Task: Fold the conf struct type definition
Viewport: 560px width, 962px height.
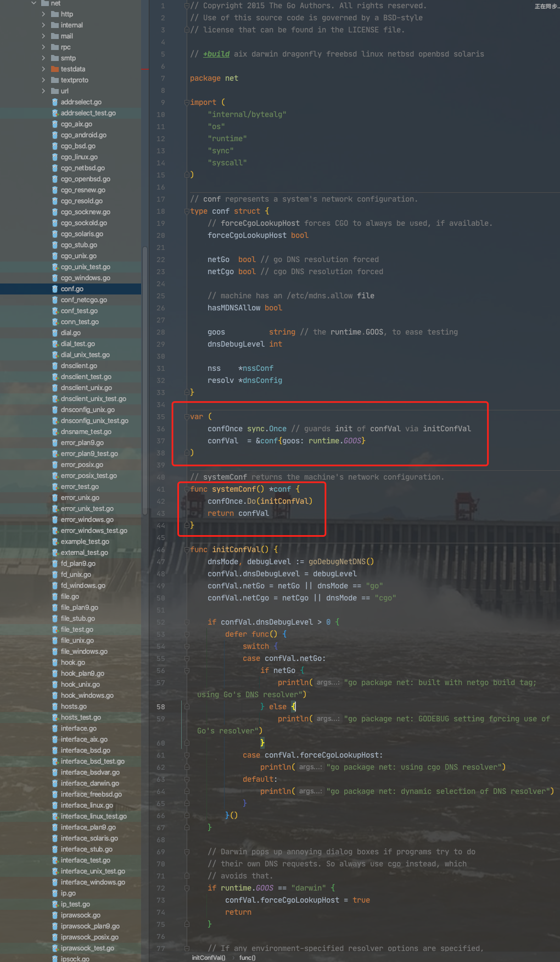Action: pyautogui.click(x=187, y=212)
